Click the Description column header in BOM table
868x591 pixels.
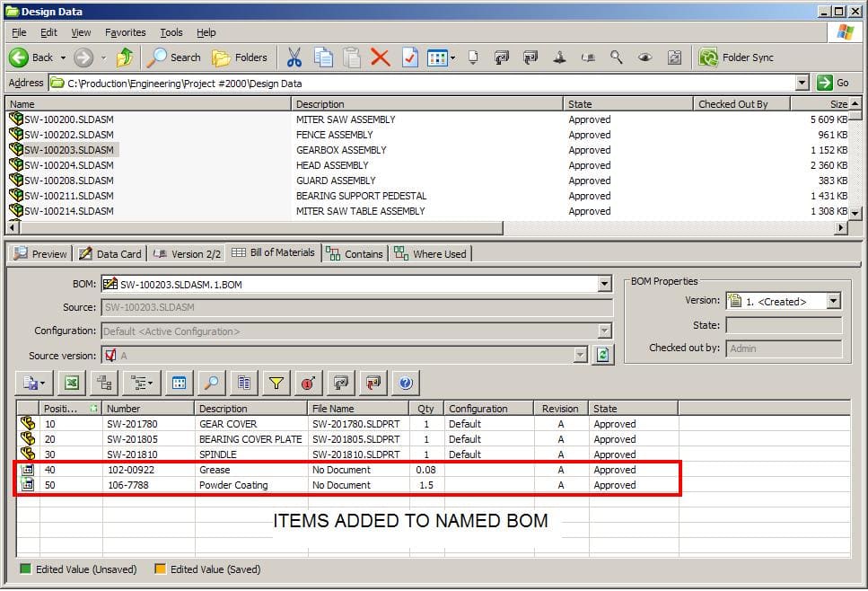click(x=250, y=409)
